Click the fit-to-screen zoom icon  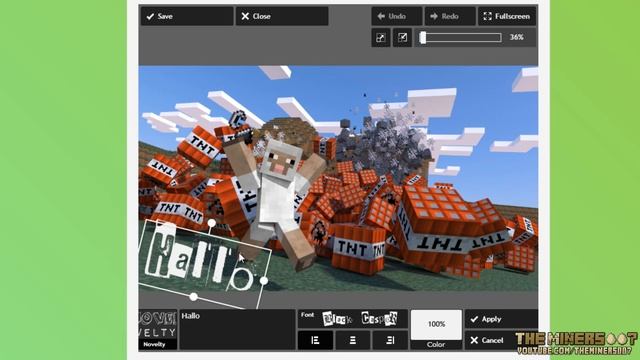click(381, 38)
